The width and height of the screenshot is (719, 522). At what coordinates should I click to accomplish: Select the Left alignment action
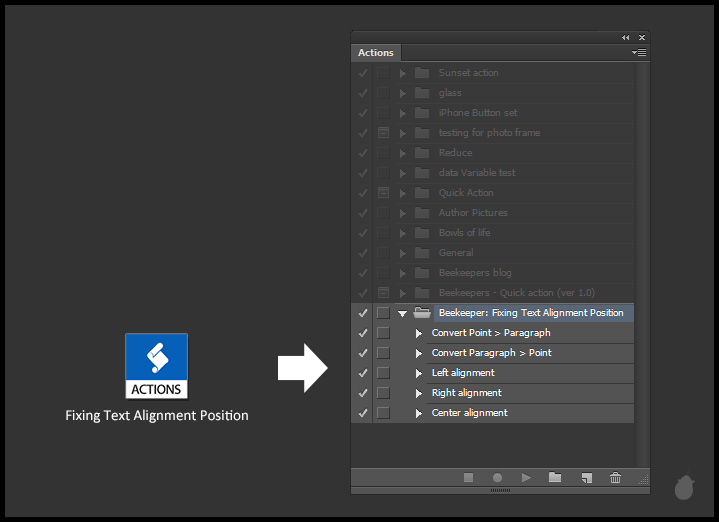coord(463,373)
